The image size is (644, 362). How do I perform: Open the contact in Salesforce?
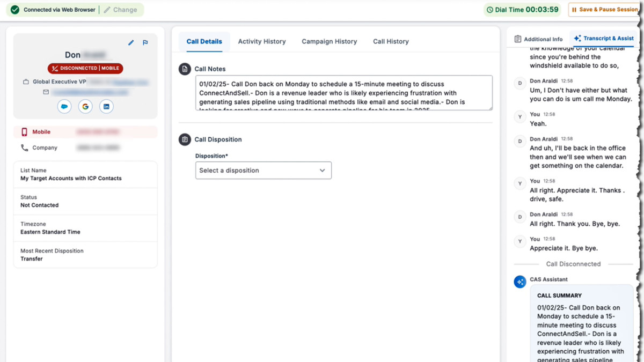(x=64, y=107)
